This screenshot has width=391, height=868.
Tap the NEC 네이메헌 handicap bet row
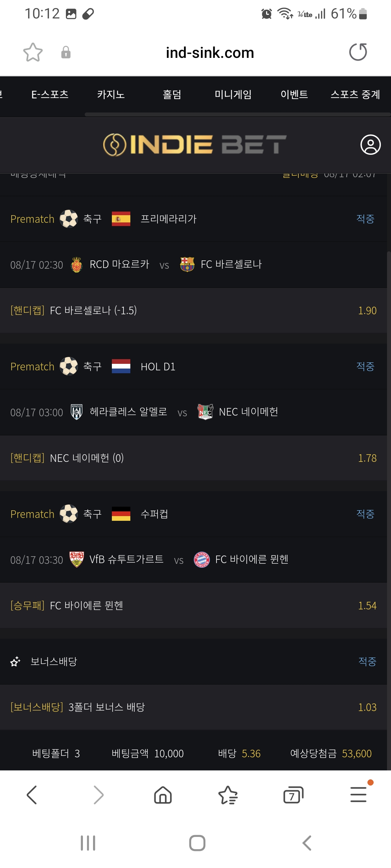(193, 458)
